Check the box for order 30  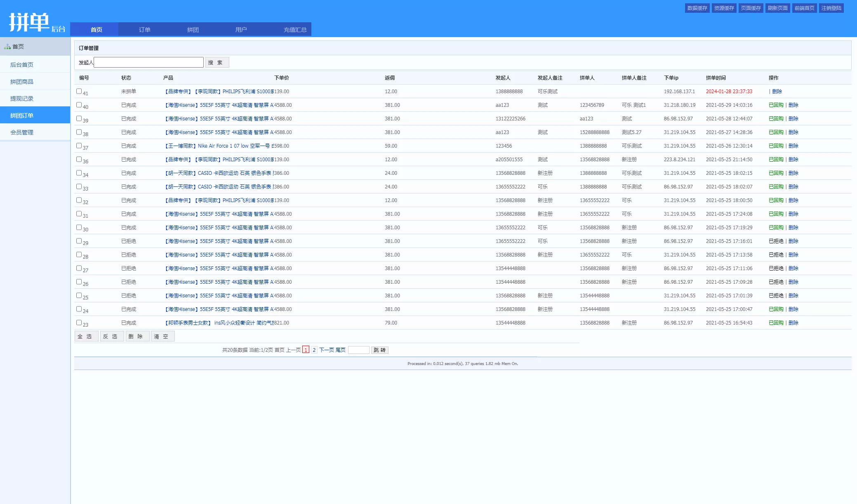click(x=79, y=227)
